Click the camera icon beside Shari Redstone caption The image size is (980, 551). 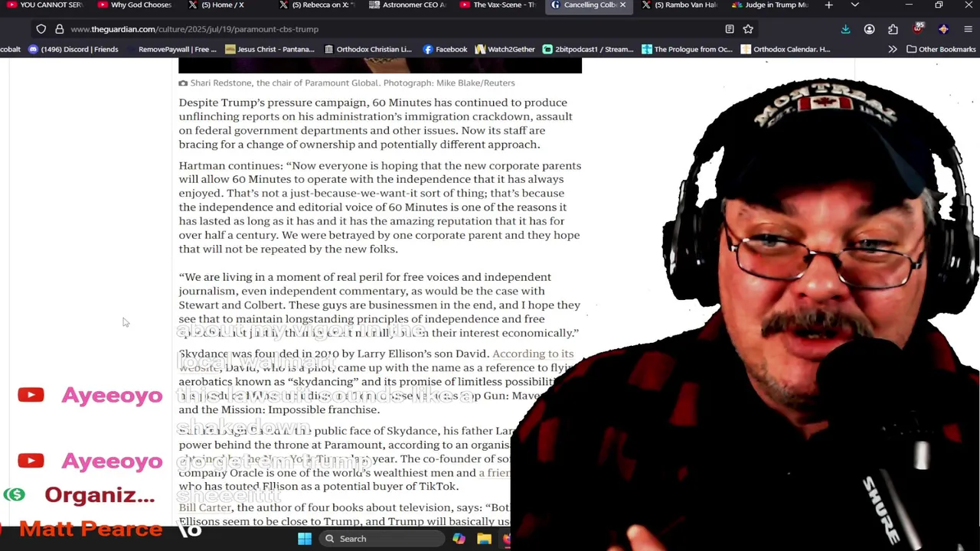pyautogui.click(x=183, y=83)
